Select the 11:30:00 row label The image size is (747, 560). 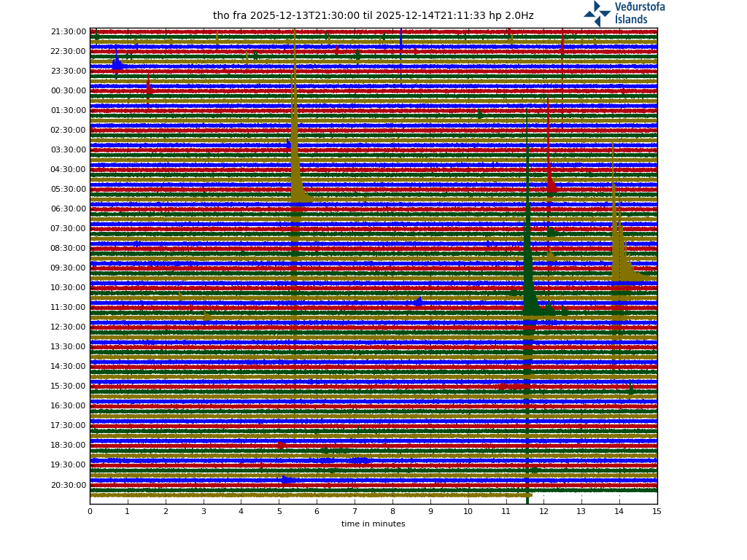[69, 308]
